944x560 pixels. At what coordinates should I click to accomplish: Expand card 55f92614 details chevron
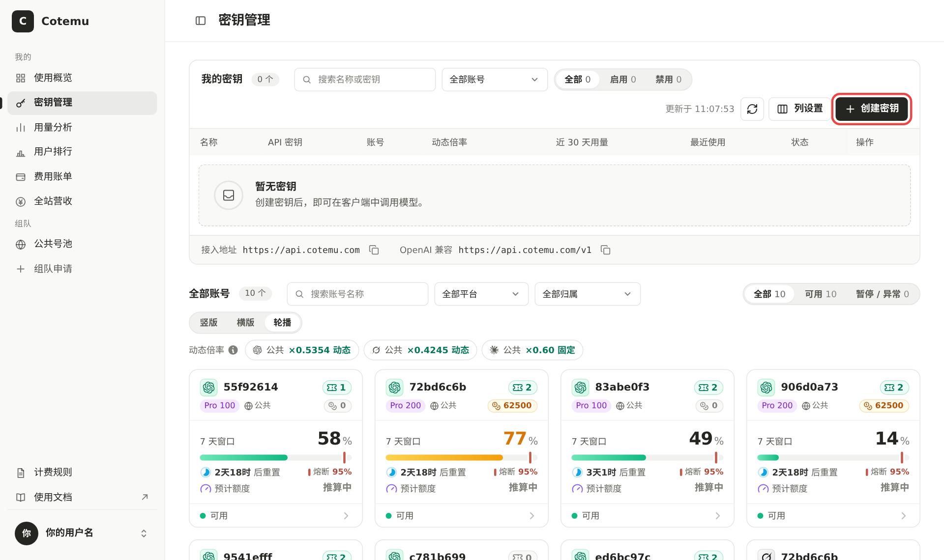coord(346,516)
